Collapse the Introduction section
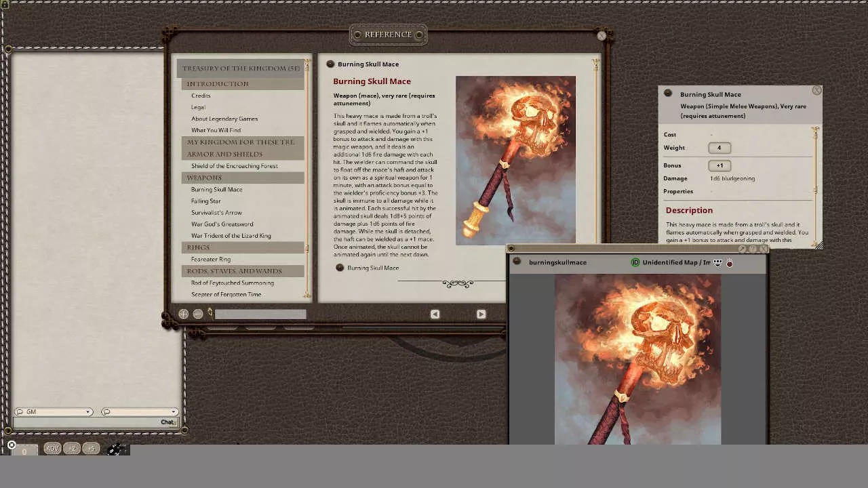The height and width of the screenshot is (488, 868). (x=243, y=83)
